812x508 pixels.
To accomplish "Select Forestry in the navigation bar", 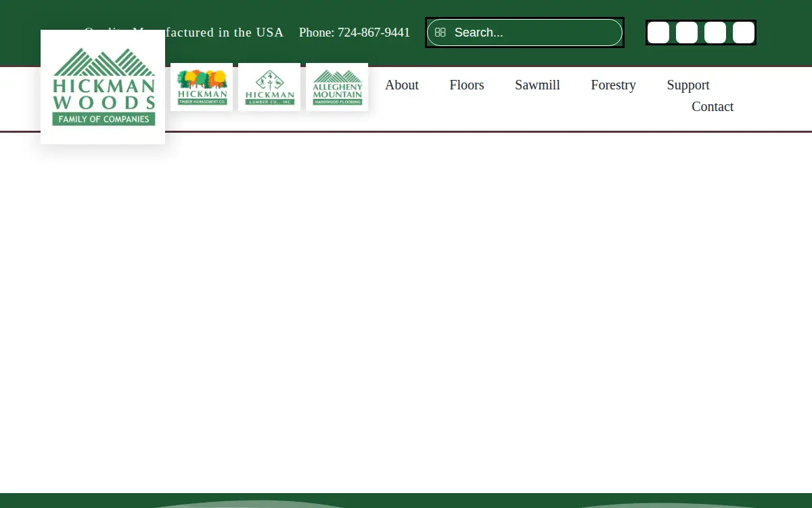I will [x=613, y=85].
